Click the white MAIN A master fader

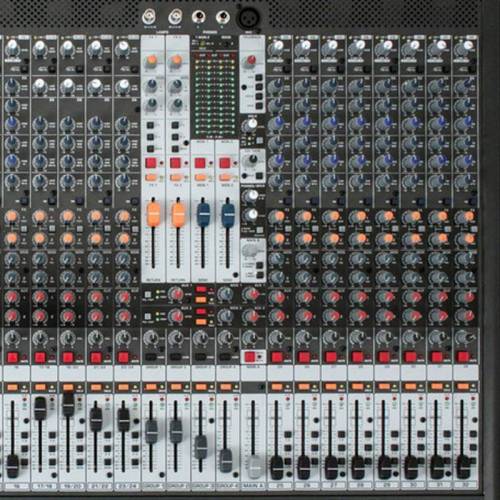pos(254,467)
